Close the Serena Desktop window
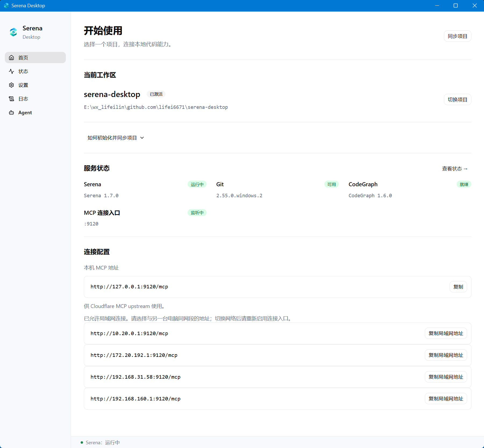484x448 pixels. 475,6
